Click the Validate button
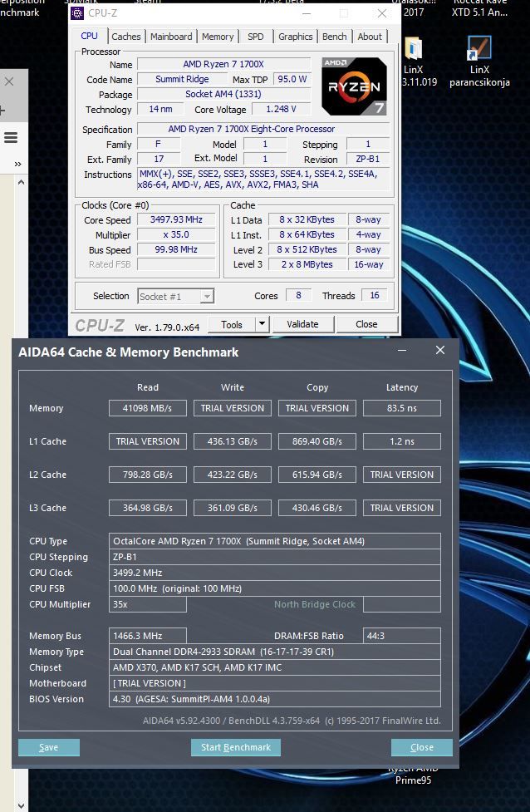This screenshot has width=530, height=812. point(302,324)
